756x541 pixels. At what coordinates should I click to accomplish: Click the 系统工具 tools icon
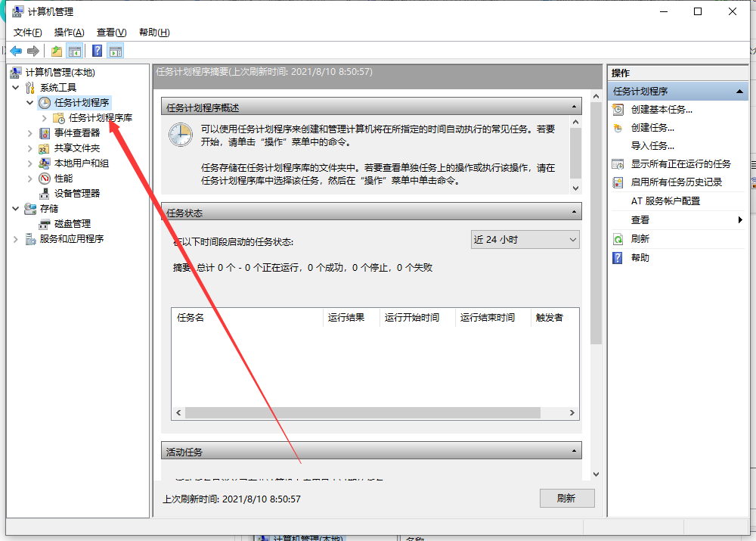pyautogui.click(x=30, y=87)
